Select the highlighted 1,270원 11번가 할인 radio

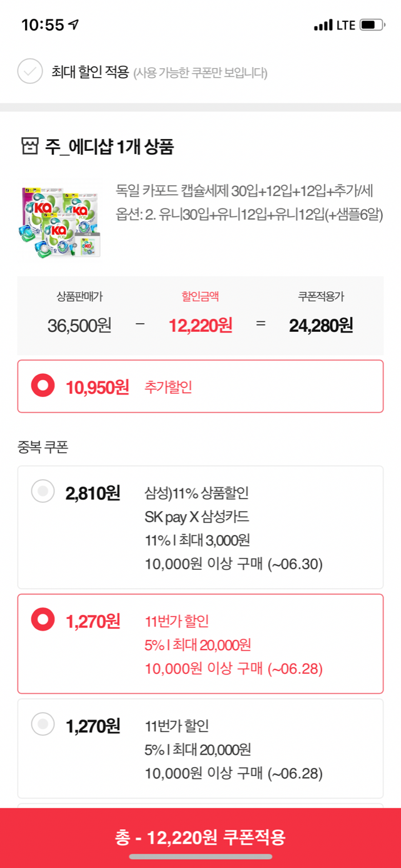coord(43,620)
